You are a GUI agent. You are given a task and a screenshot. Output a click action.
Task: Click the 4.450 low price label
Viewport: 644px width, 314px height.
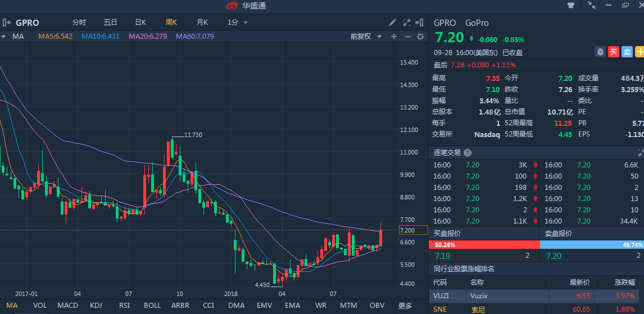coord(262,284)
